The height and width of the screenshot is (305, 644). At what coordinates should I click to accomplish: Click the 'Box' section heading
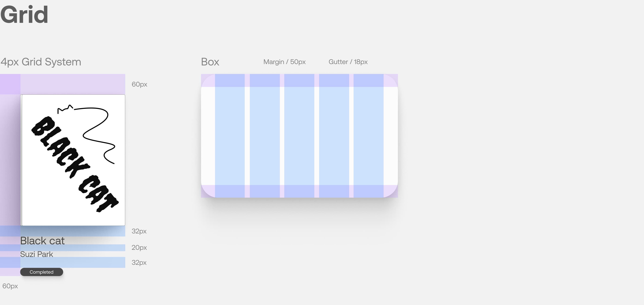pos(210,62)
